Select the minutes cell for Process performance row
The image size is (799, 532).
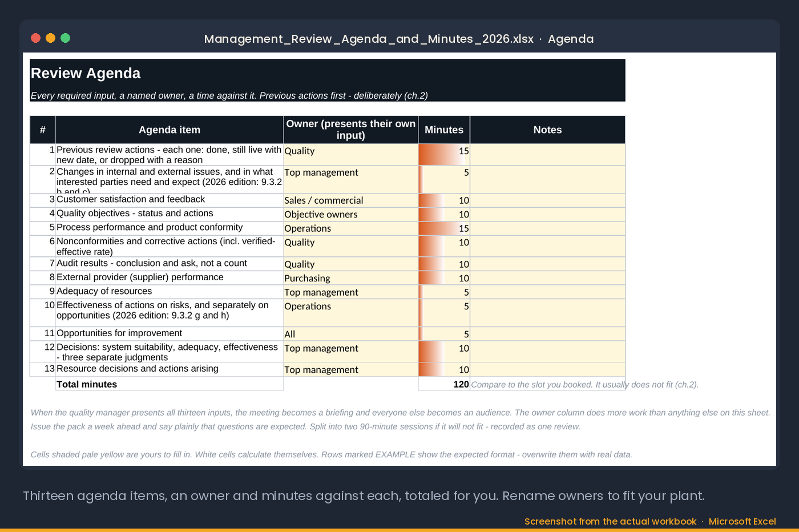444,228
